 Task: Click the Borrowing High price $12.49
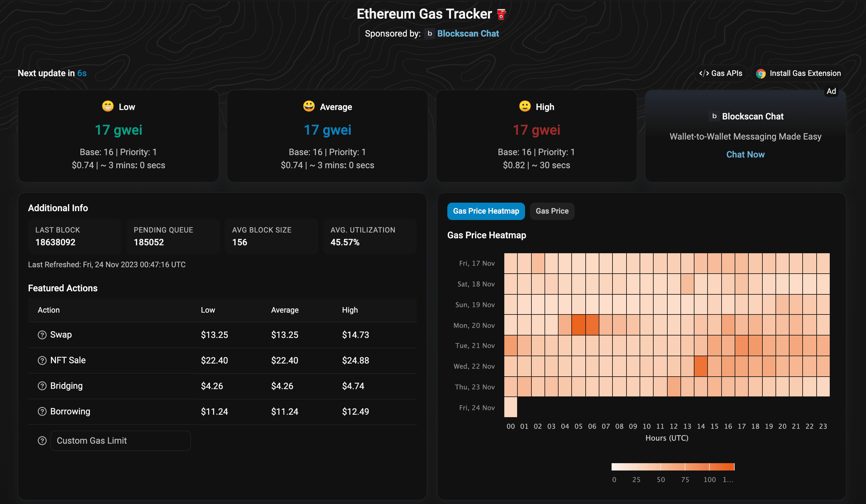(355, 411)
